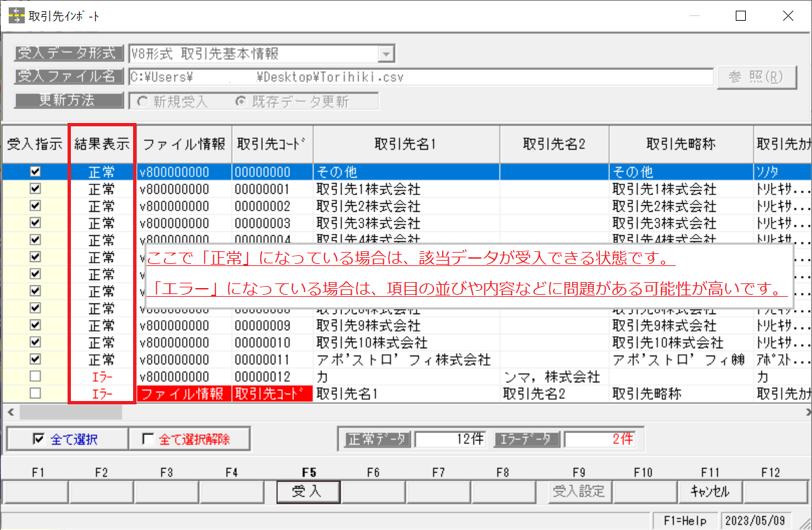Click the F5 受入 button
The image size is (812, 530).
click(308, 492)
